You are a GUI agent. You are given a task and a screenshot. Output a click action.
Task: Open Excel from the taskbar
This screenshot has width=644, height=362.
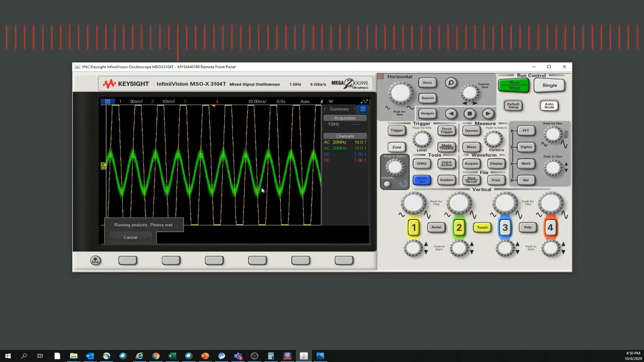pos(172,356)
